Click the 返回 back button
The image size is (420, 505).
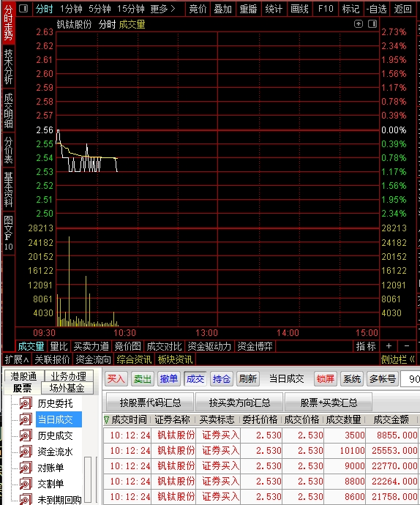pyautogui.click(x=403, y=9)
